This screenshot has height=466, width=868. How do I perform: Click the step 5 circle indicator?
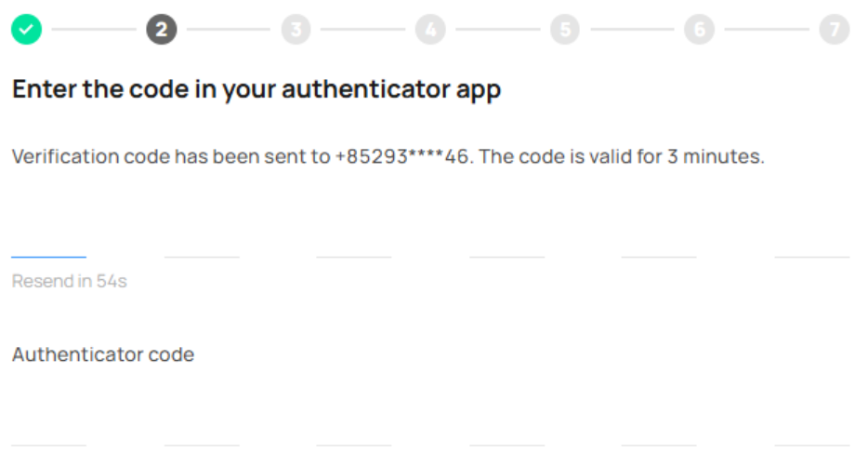click(564, 30)
